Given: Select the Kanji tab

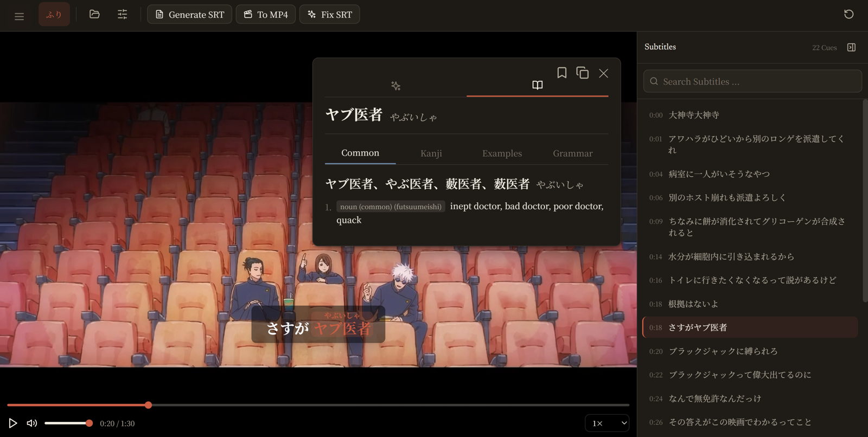Looking at the screenshot, I should (x=431, y=153).
